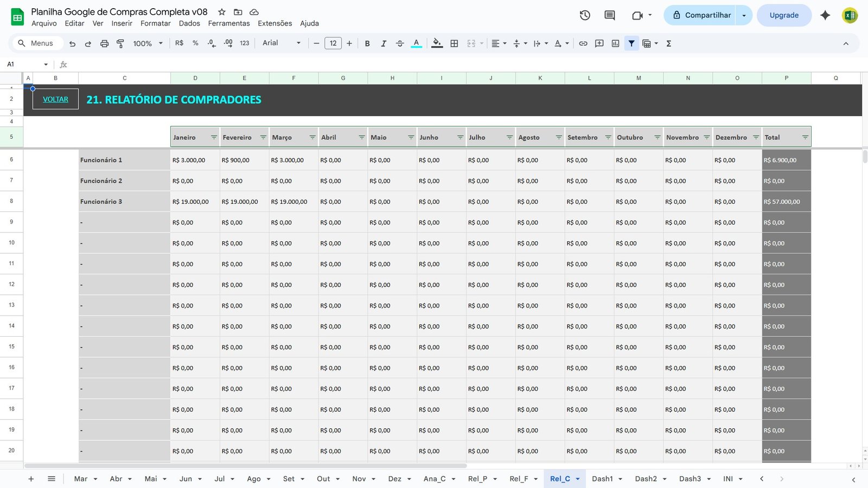This screenshot has width=868, height=488.
Task: Toggle italic formatting
Action: [x=384, y=43]
